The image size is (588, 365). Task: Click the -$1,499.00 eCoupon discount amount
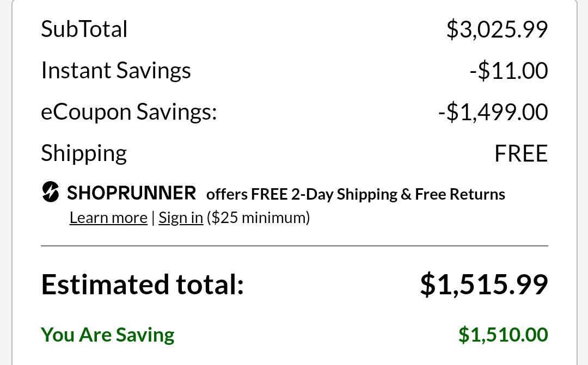click(493, 112)
